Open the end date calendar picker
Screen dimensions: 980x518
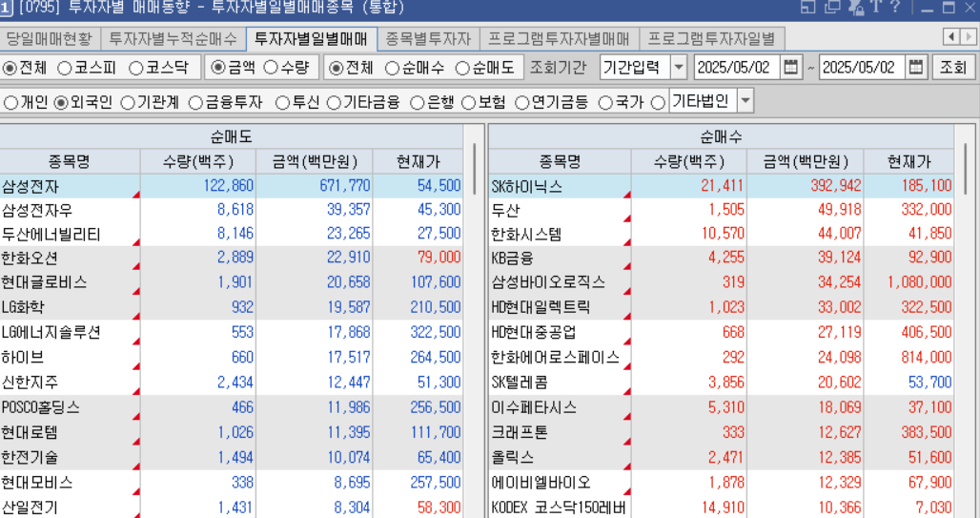click(x=915, y=67)
